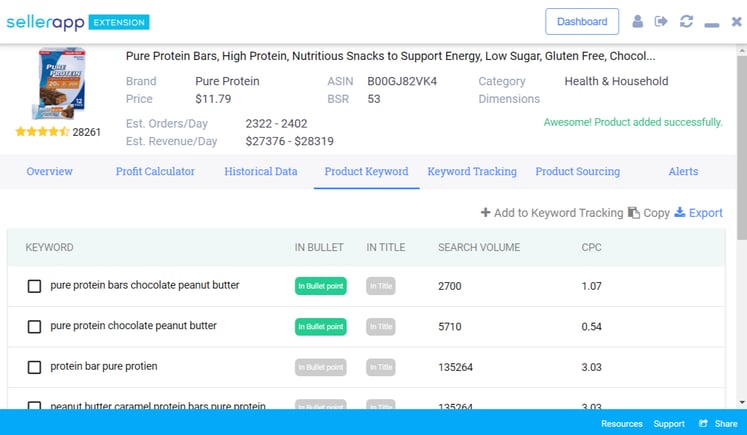Click 'In Title' badge in 1.07 CPC row

coord(381,286)
